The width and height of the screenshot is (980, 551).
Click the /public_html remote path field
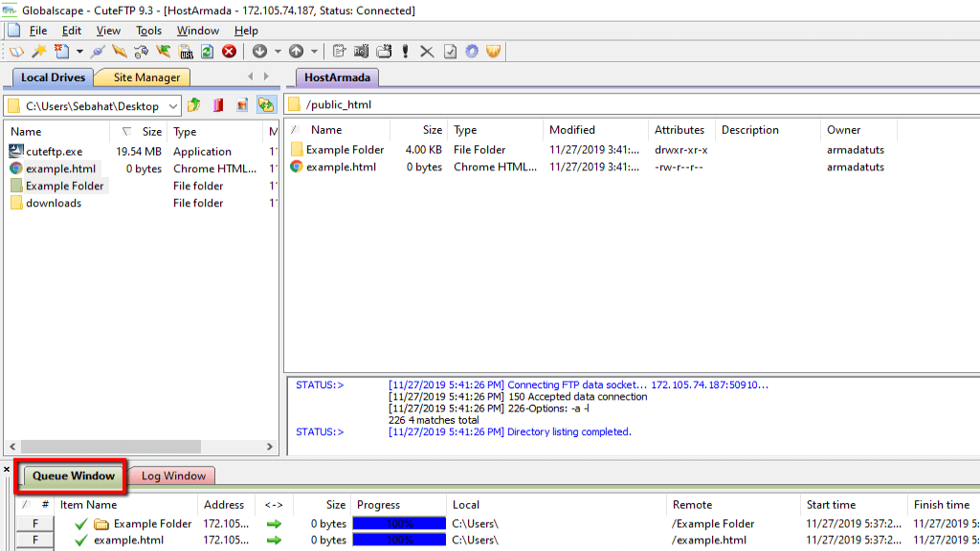click(632, 105)
